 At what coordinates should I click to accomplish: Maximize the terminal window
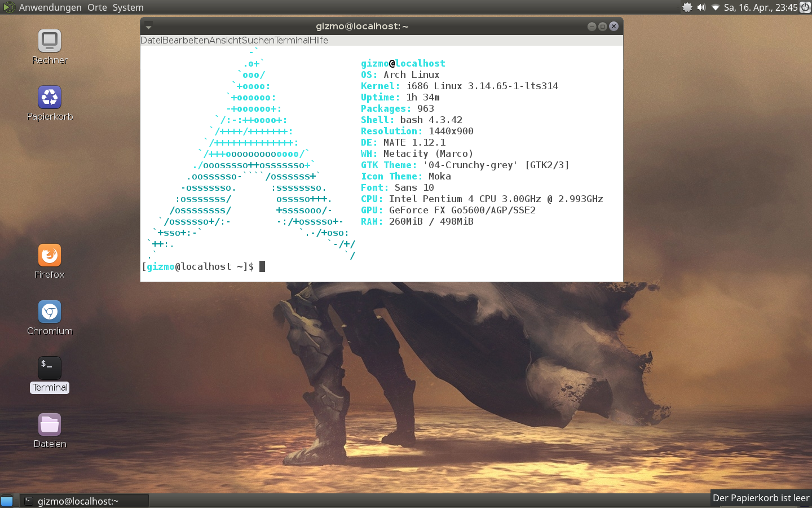pos(602,26)
